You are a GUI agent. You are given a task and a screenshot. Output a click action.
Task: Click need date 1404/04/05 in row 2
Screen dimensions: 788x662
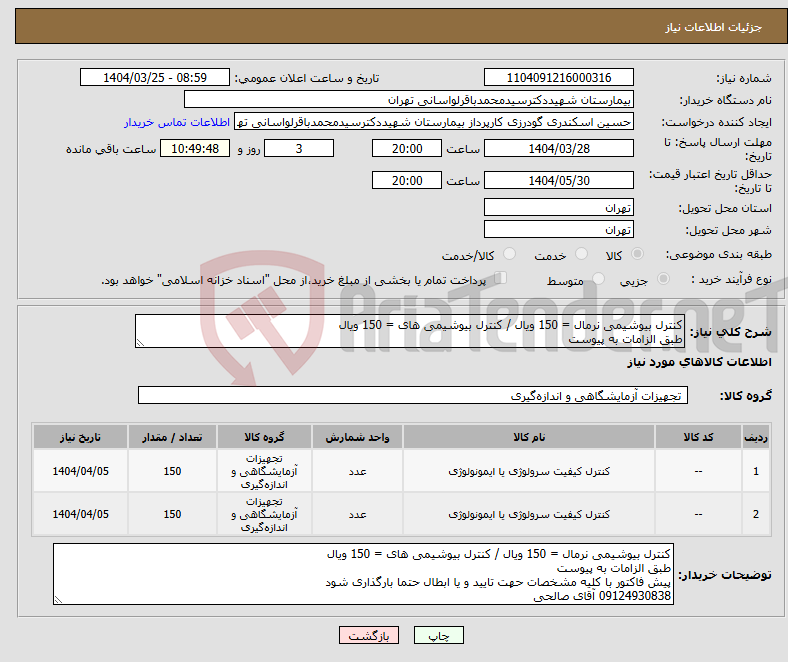80,514
